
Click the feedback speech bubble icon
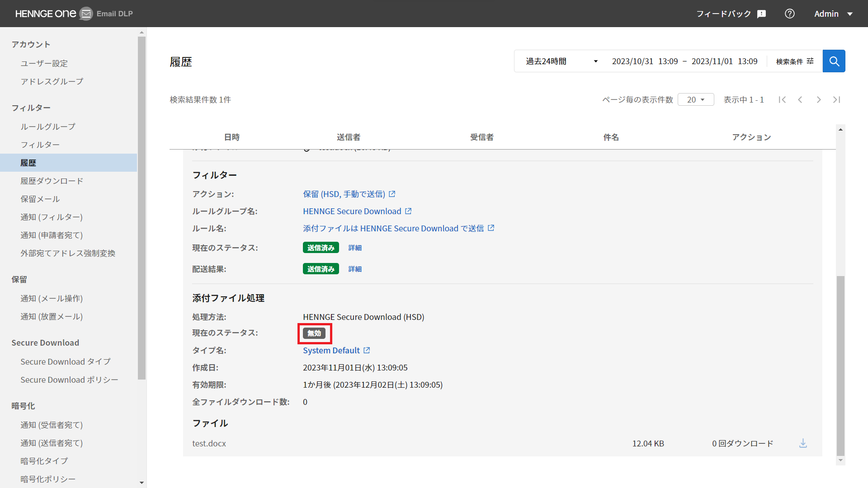762,14
